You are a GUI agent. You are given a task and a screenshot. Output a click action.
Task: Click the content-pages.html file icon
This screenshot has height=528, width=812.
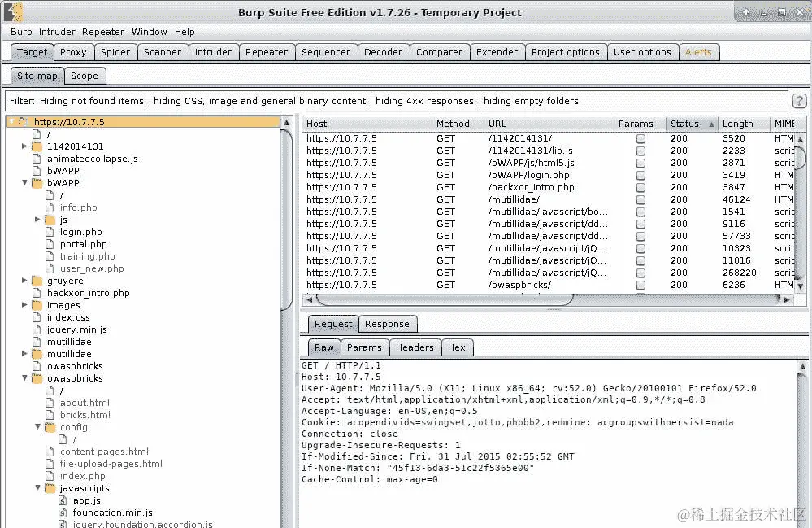(50, 452)
